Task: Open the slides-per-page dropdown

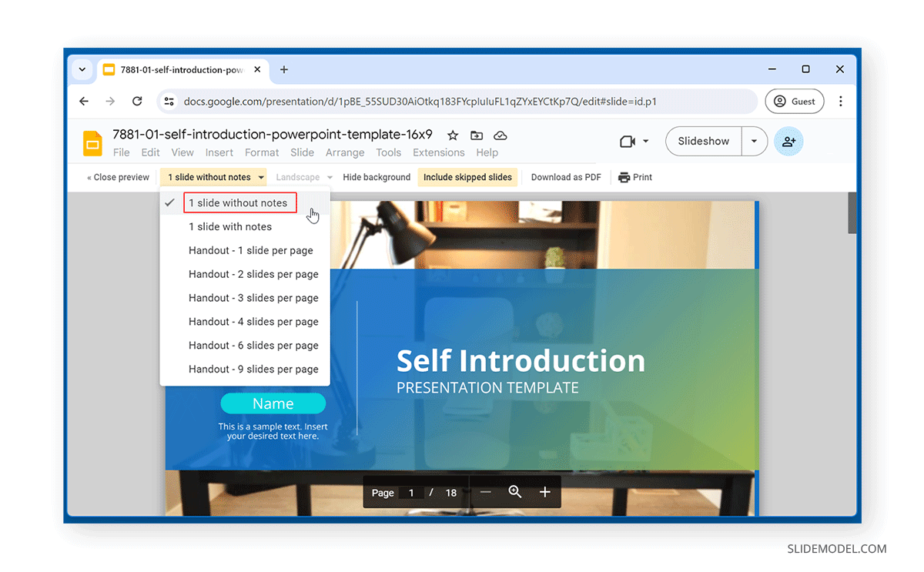Action: 213,177
